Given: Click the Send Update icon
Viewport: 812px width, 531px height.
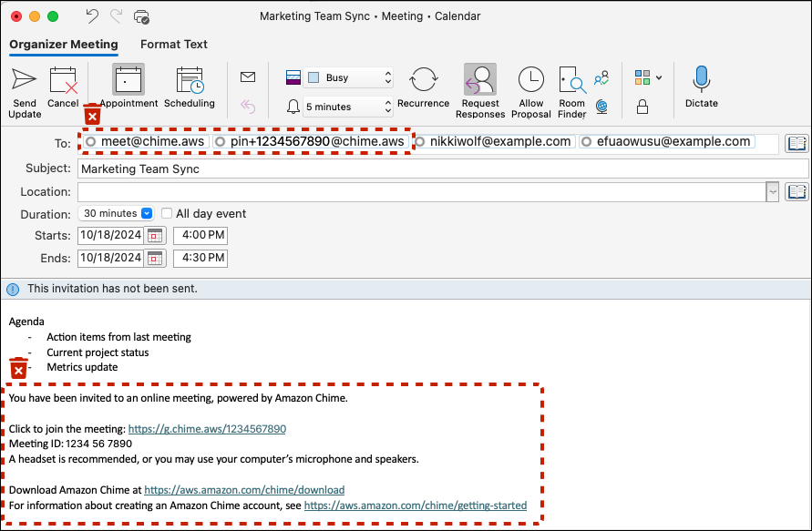Looking at the screenshot, I should (x=25, y=82).
